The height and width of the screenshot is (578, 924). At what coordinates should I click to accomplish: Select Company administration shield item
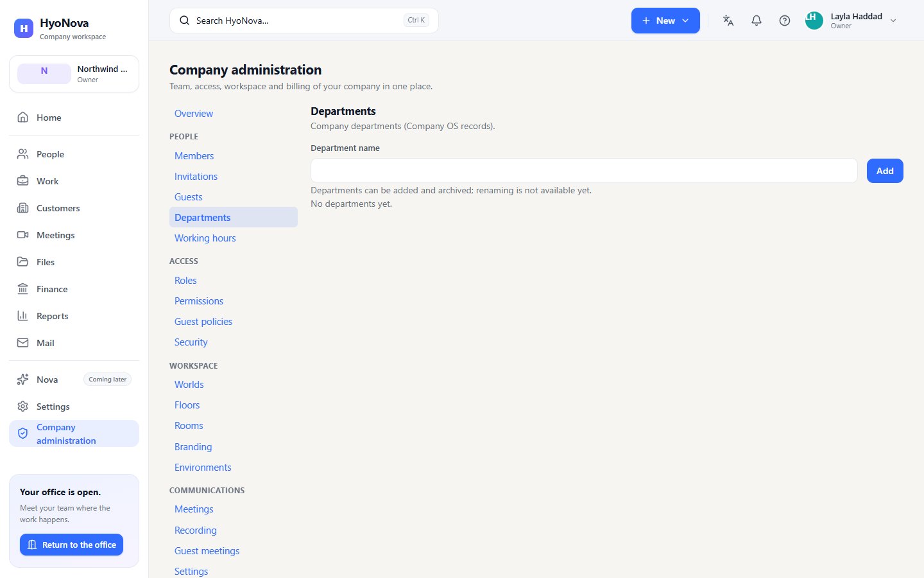click(x=74, y=433)
